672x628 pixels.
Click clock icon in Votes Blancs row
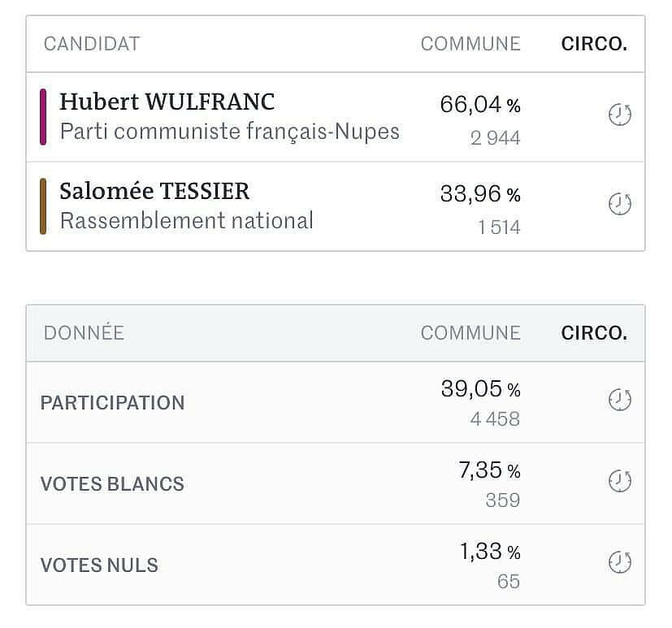coord(620,481)
